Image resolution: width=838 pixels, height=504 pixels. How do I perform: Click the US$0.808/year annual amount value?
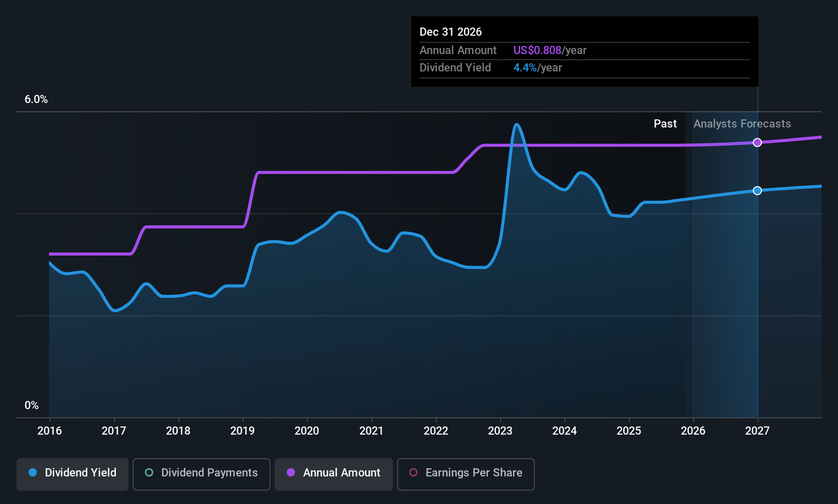click(550, 50)
